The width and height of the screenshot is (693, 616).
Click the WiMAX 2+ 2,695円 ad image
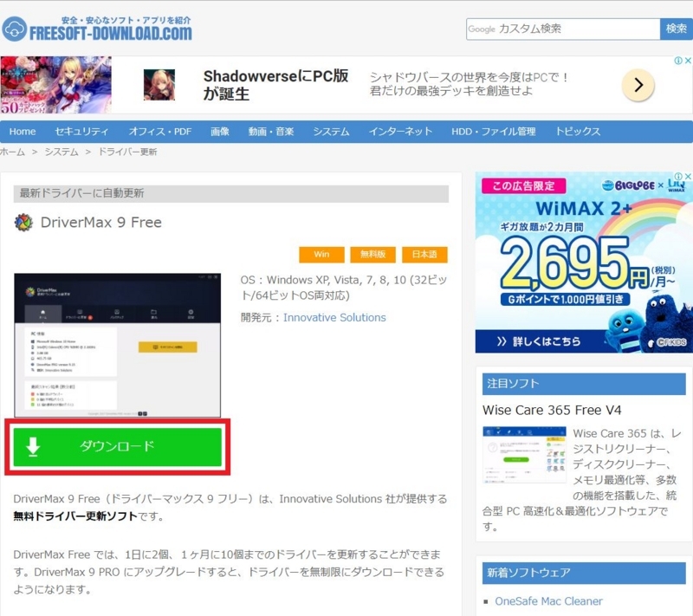pos(584,263)
